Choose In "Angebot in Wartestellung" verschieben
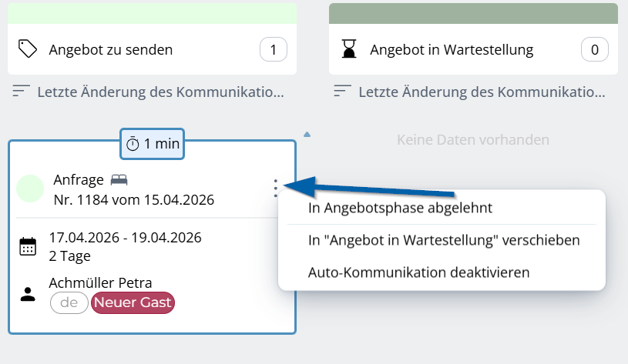The height and width of the screenshot is (364, 628). click(x=443, y=240)
